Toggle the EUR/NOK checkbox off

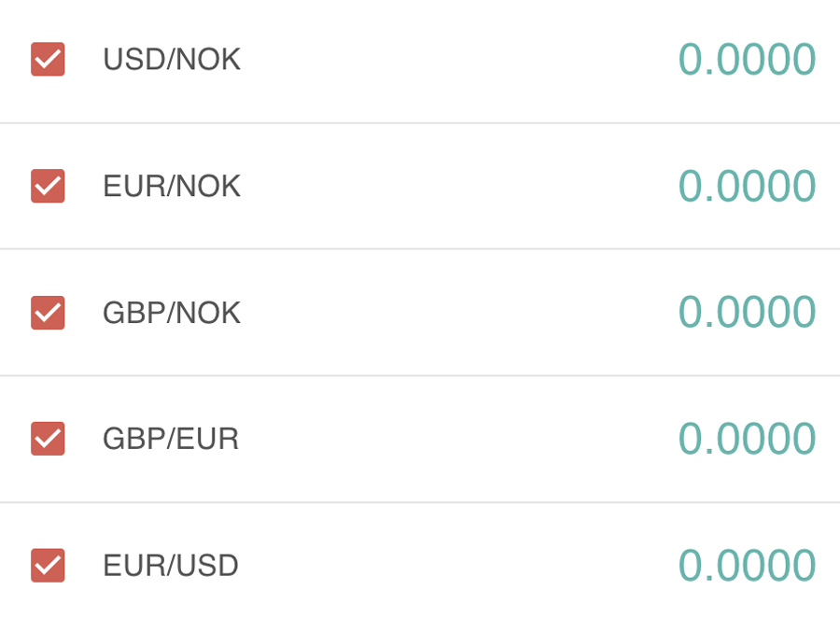(48, 186)
